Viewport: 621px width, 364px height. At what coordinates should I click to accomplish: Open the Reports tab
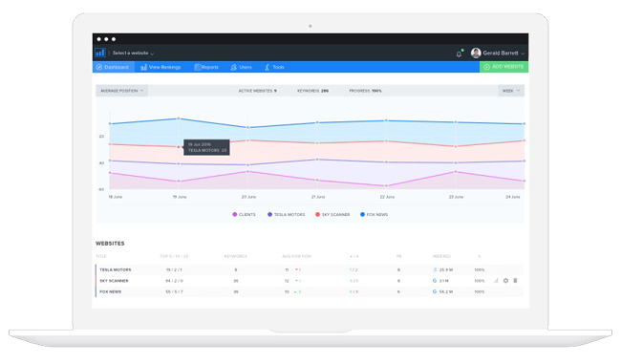tap(206, 67)
